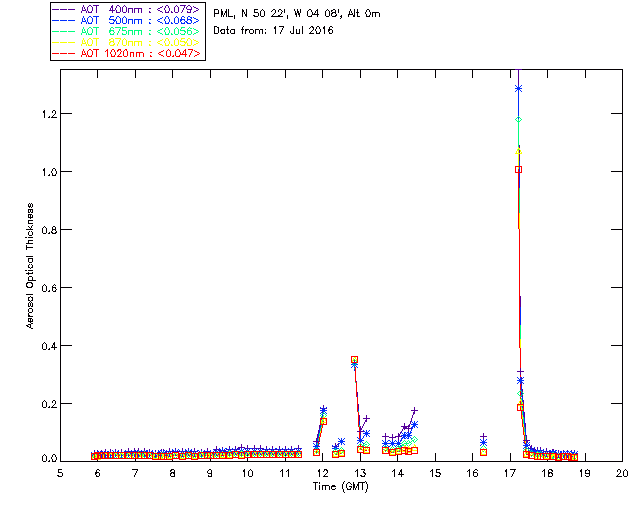
Task: Click the x-axis tick label '8'
Action: pyautogui.click(x=173, y=473)
